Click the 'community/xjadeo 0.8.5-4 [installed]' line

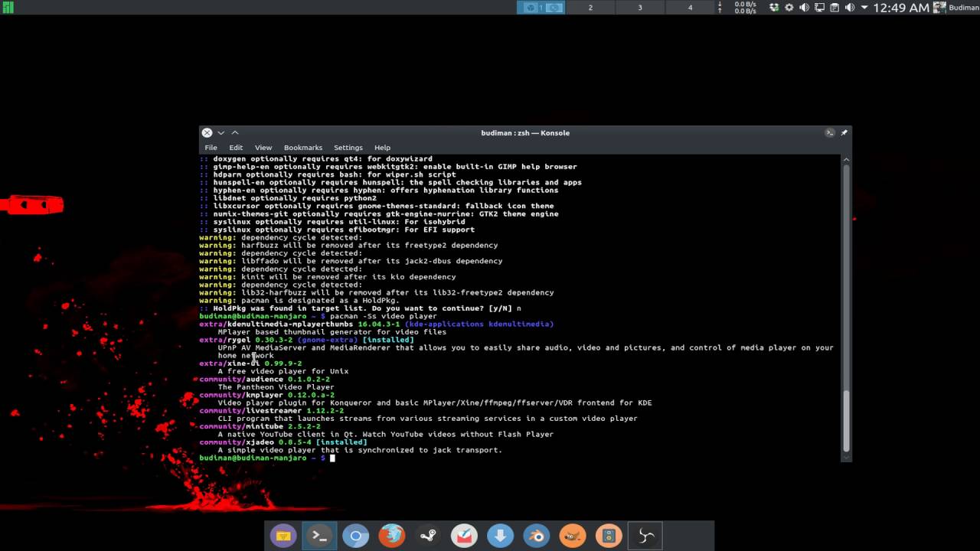[283, 442]
